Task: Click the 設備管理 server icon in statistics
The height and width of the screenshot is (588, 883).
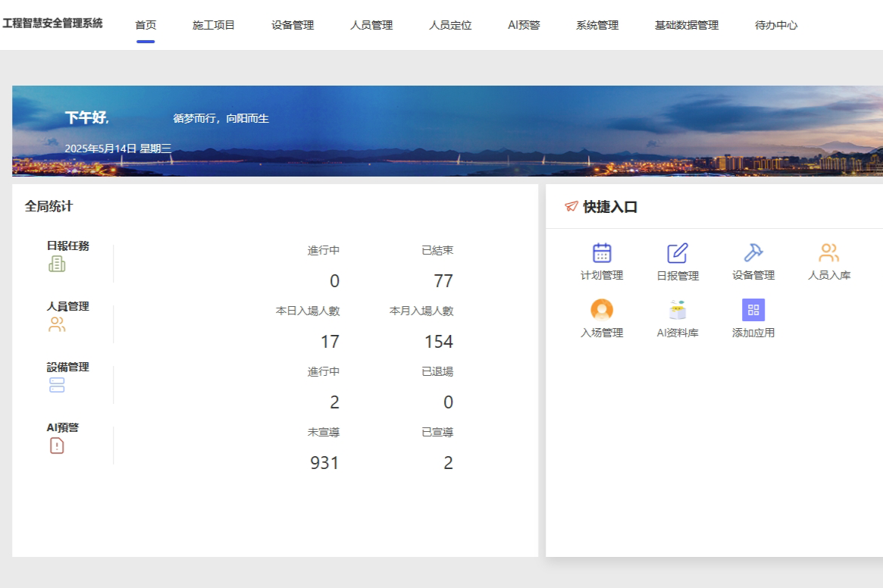Action: (x=57, y=385)
